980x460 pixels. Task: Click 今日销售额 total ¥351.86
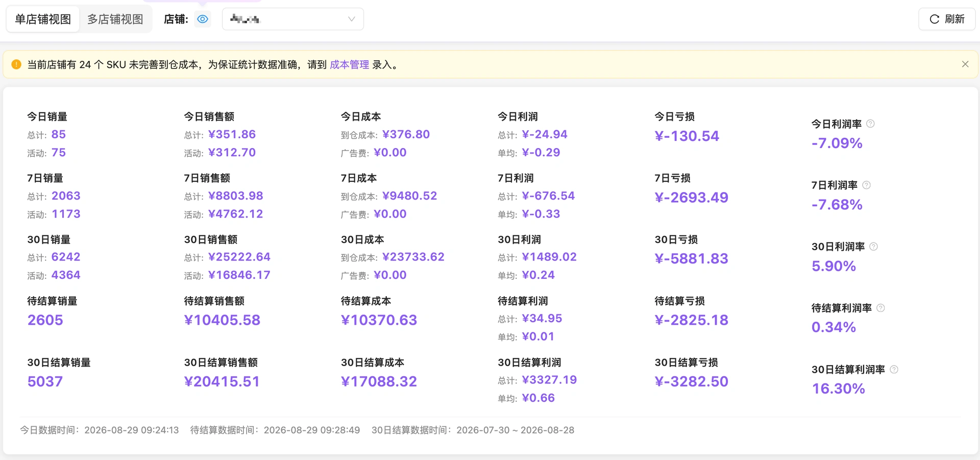tap(232, 134)
